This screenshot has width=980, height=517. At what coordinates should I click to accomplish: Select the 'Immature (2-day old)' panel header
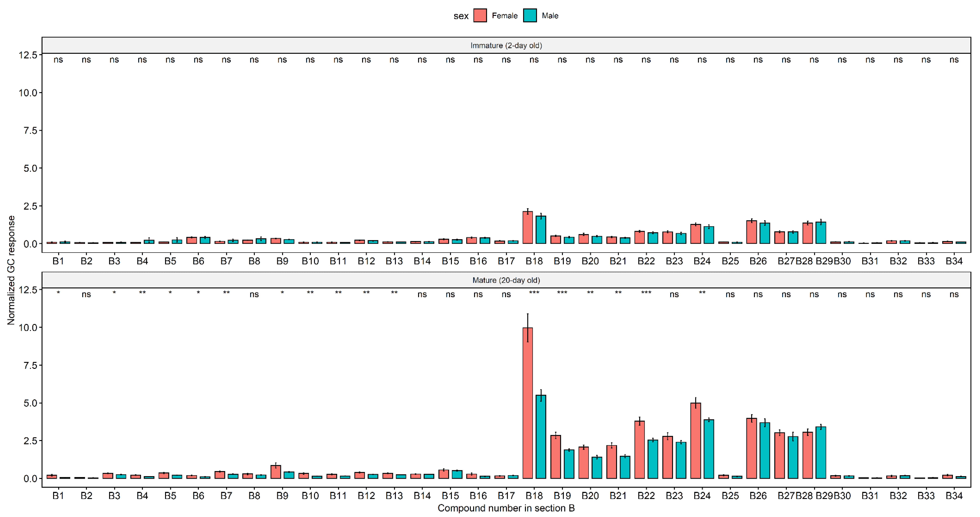pos(506,45)
